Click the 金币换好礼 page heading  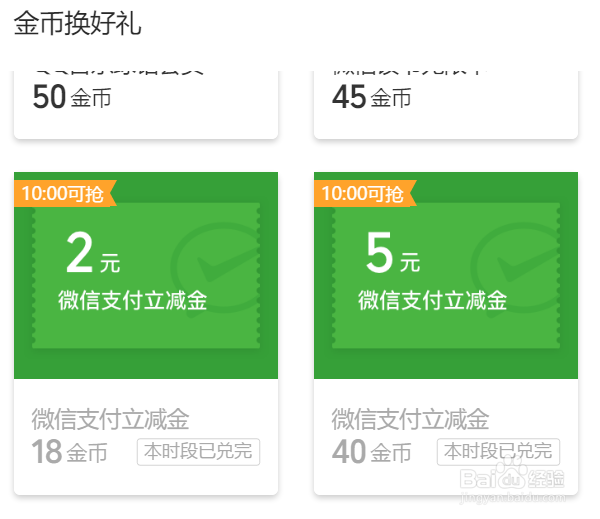coord(78,23)
